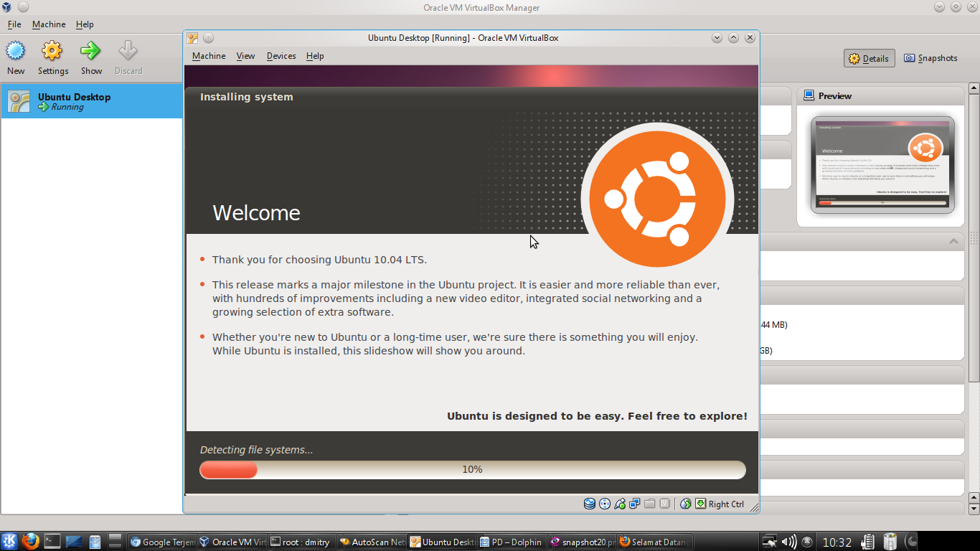980x551 pixels.
Task: Click the network tray icon
Action: point(769,542)
